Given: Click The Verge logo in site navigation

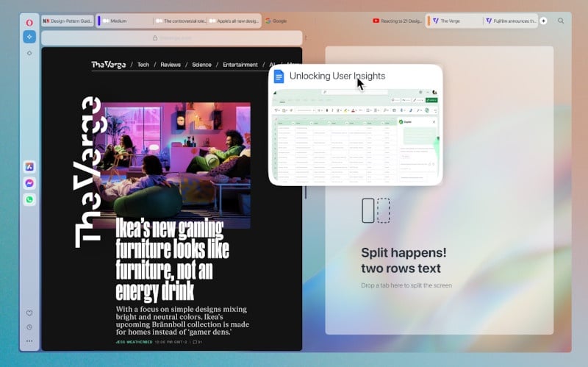Looking at the screenshot, I should click(x=109, y=65).
